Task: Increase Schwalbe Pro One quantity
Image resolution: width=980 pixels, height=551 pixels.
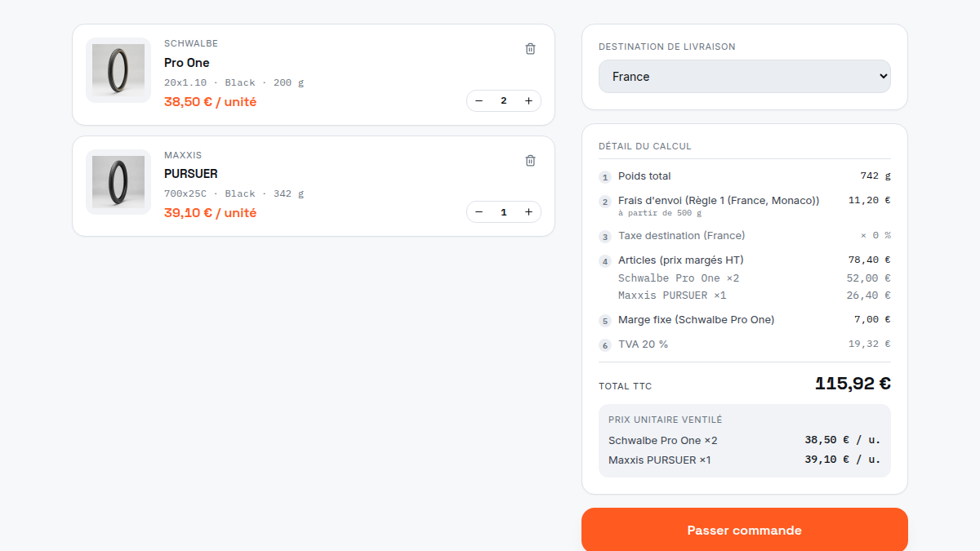Action: tap(528, 101)
